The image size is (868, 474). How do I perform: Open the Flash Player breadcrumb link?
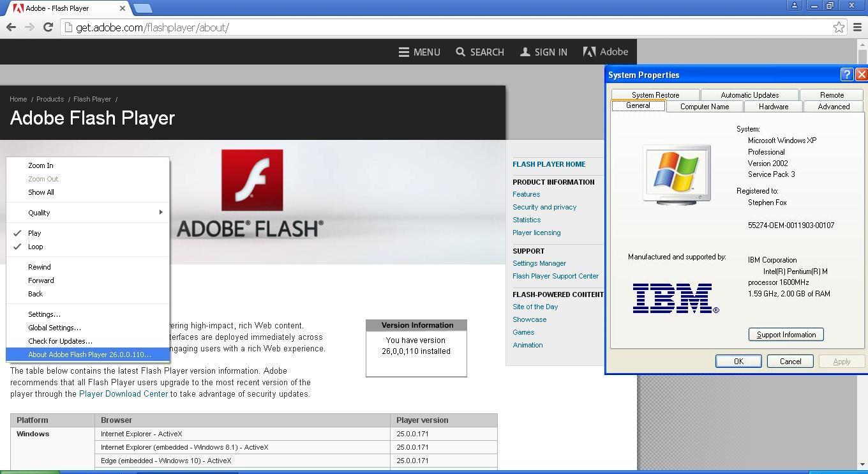coord(92,99)
